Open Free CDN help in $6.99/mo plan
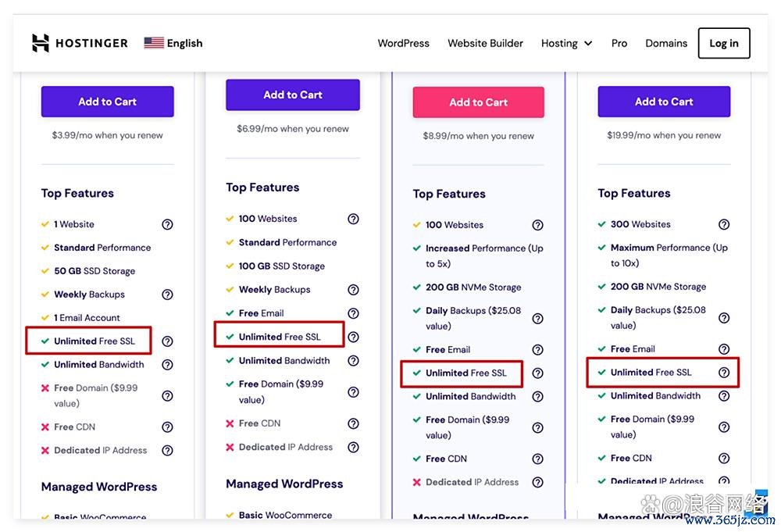This screenshot has width=781, height=532. [x=353, y=423]
